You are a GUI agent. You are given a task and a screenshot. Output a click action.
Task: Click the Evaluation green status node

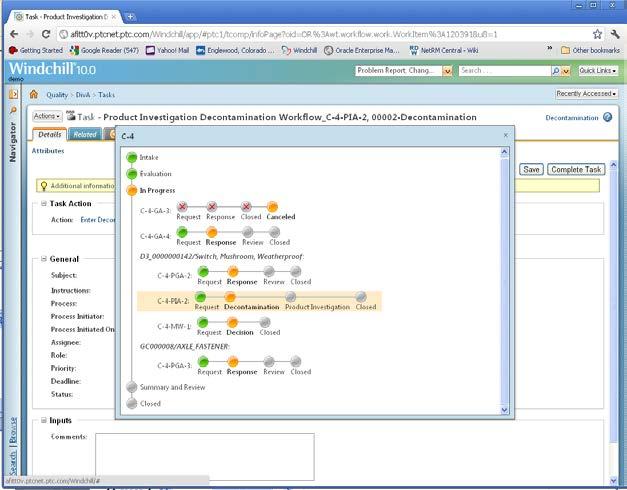click(132, 174)
